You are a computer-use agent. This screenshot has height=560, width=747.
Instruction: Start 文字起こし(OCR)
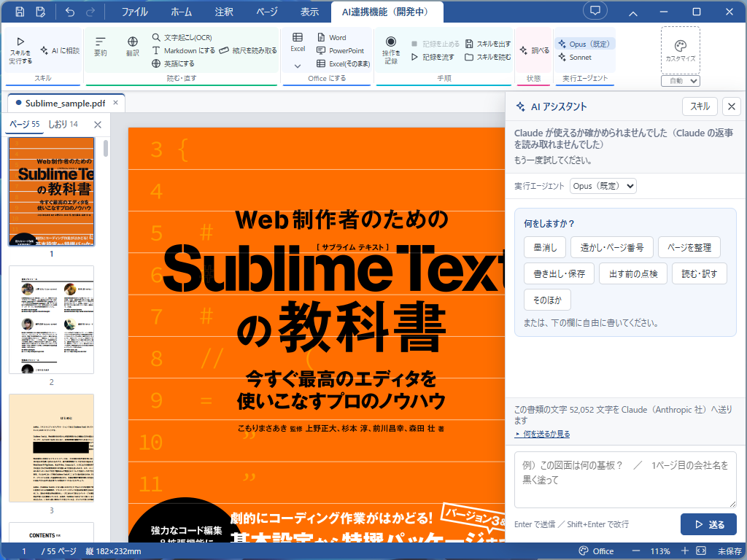(x=182, y=37)
